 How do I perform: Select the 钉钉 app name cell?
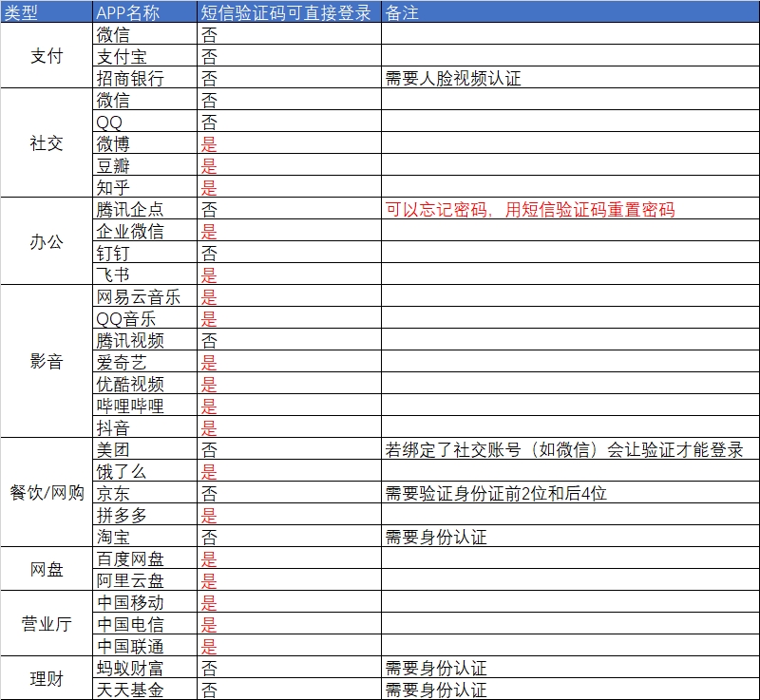pos(145,252)
